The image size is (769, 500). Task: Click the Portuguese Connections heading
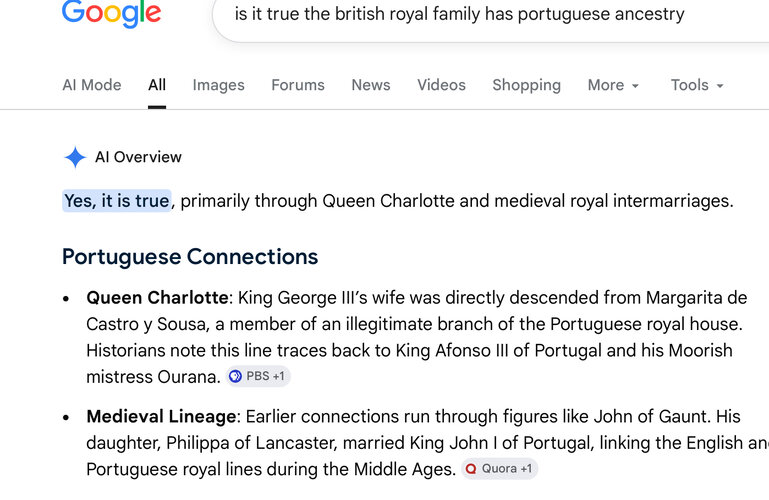190,257
